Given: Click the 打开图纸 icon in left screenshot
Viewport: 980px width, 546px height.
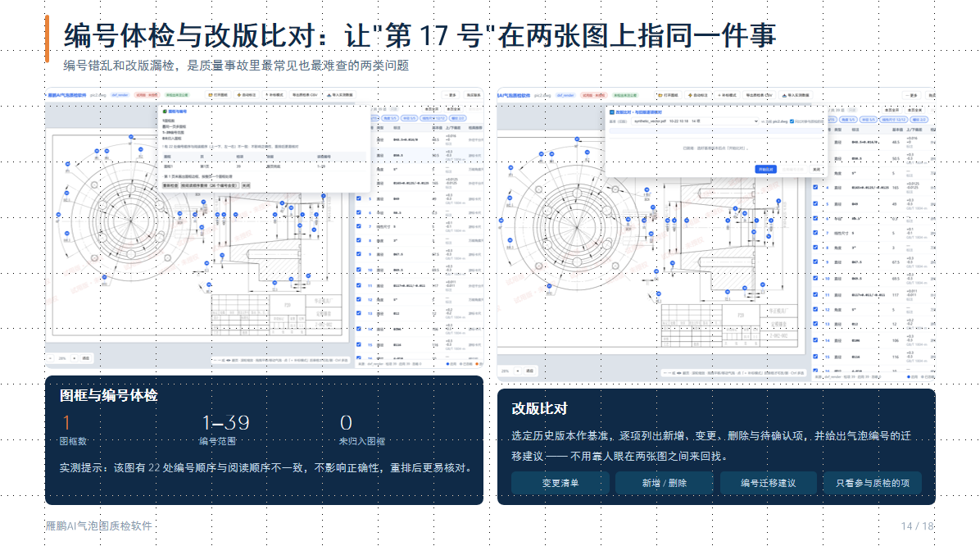Looking at the screenshot, I should (211, 95).
